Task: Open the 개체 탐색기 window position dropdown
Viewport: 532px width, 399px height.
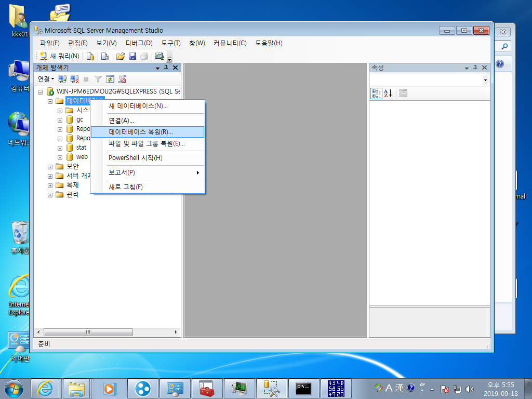Action: pos(157,68)
